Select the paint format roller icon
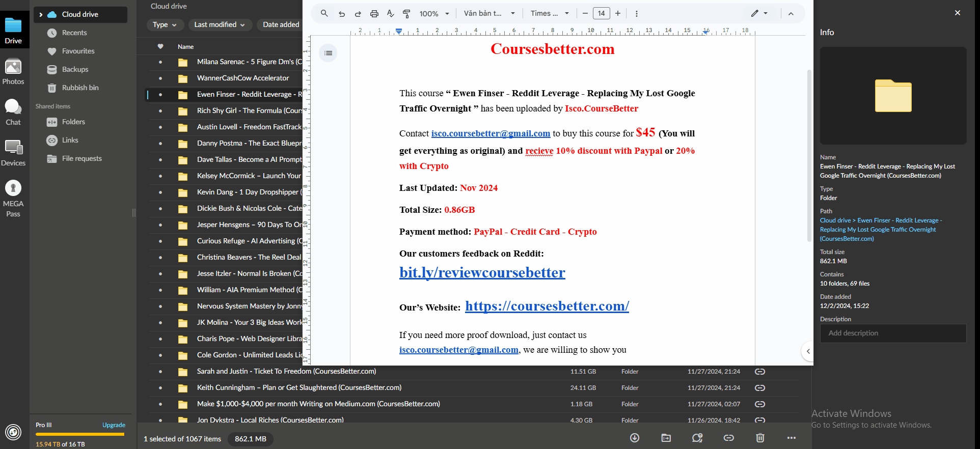980x449 pixels. pos(406,14)
